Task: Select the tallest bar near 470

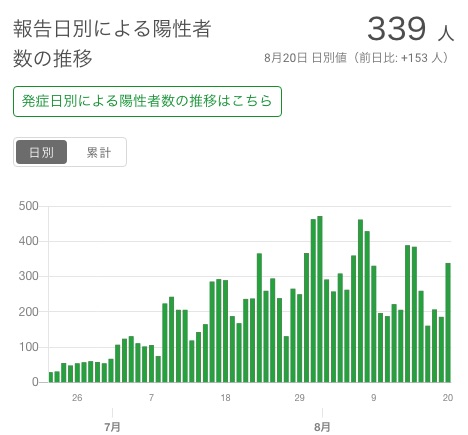Action: pyautogui.click(x=320, y=299)
